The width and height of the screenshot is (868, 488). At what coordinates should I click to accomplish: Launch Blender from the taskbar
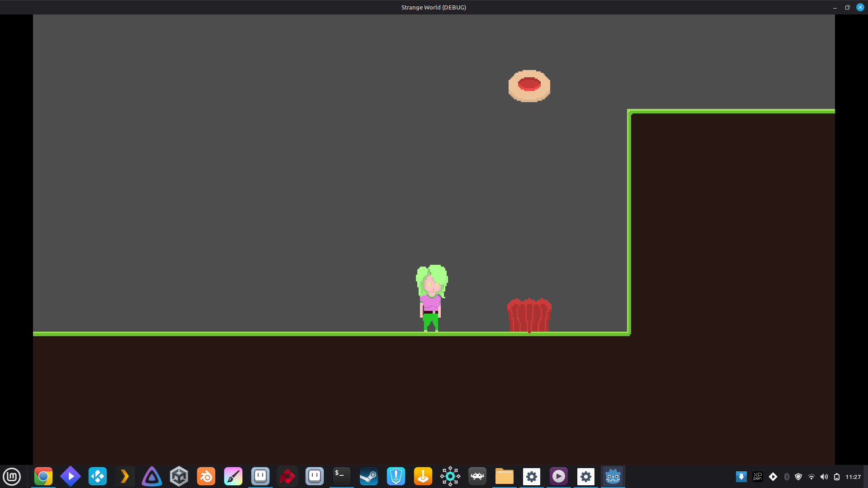pyautogui.click(x=206, y=476)
